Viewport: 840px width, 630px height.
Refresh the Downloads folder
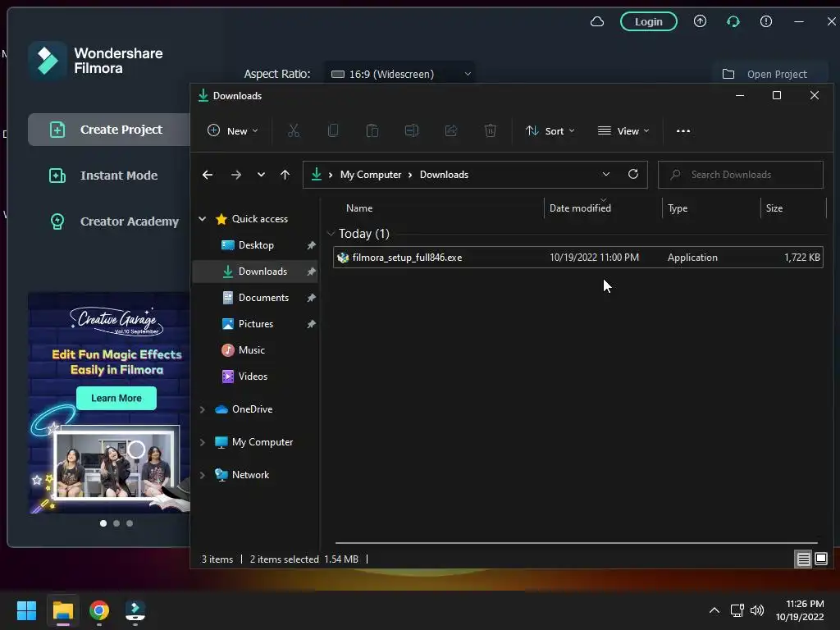click(633, 174)
